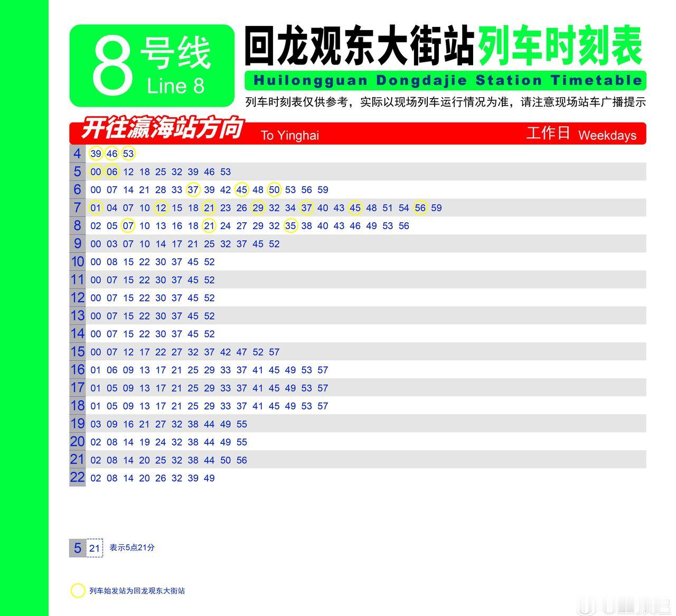Screen dimensions: 676x616
Task: Expand the hour 22 row
Action: point(77,478)
